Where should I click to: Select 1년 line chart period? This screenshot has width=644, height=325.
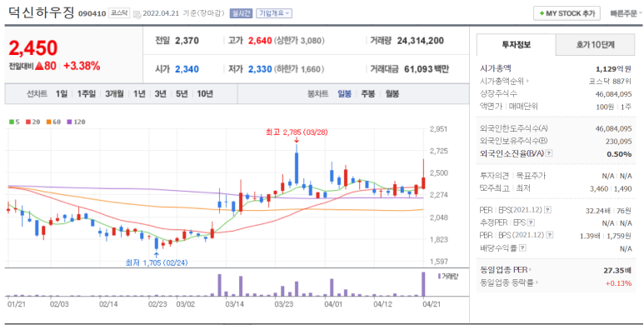tap(139, 94)
